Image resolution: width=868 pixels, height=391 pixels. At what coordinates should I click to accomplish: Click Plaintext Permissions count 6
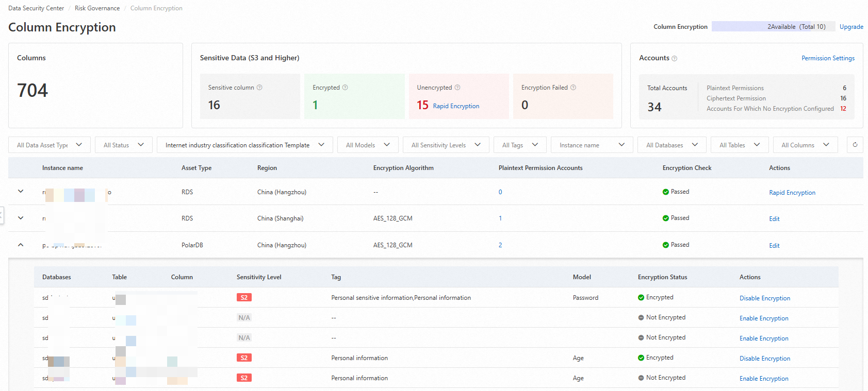coord(844,88)
